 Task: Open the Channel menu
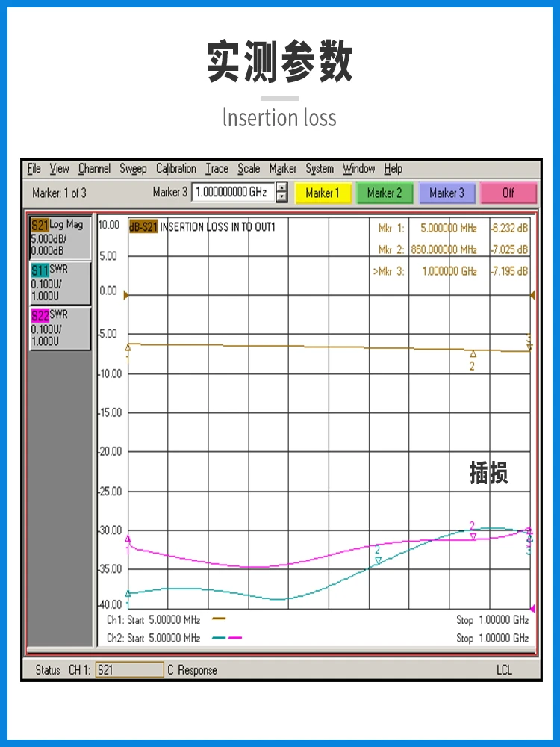coord(94,169)
